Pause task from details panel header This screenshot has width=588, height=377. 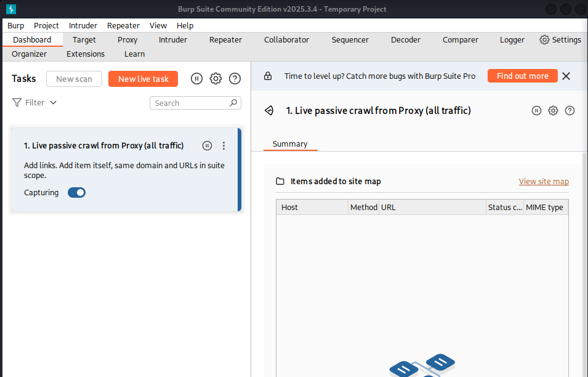pyautogui.click(x=537, y=111)
